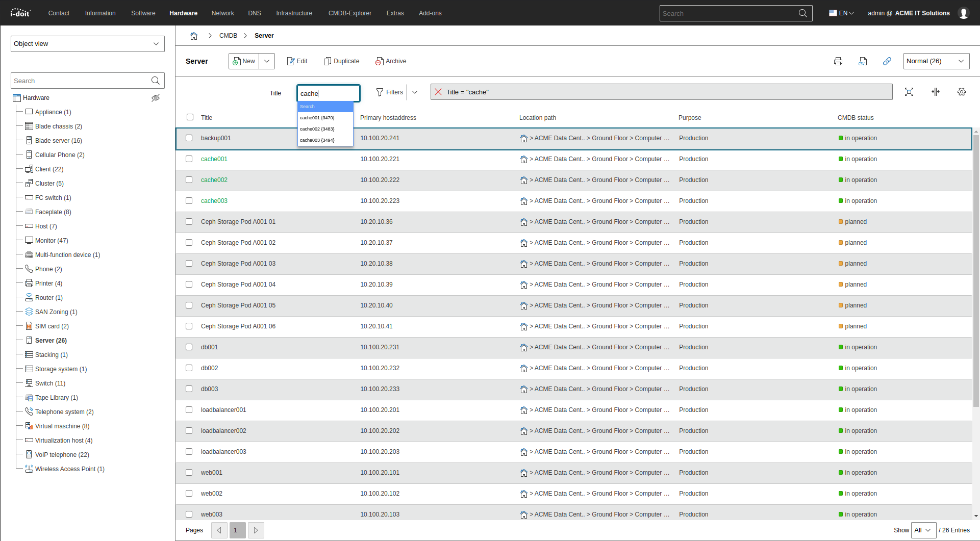980x541 pixels.
Task: Click the link chain icon
Action: click(x=887, y=61)
